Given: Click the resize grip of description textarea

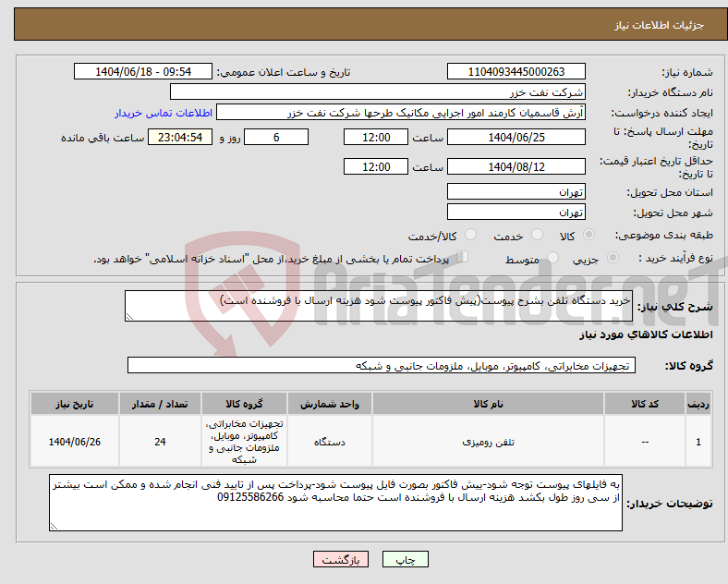Looking at the screenshot, I should [129, 317].
